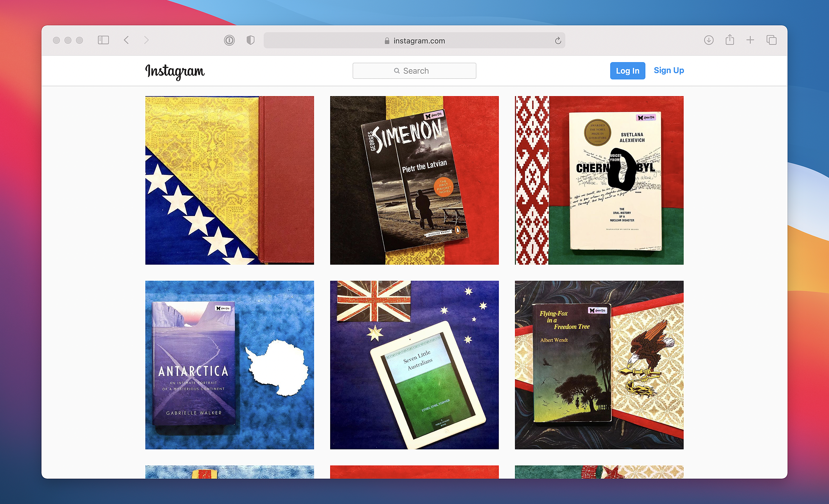Click the magnifier icon in Search
The height and width of the screenshot is (504, 829).
click(x=397, y=70)
